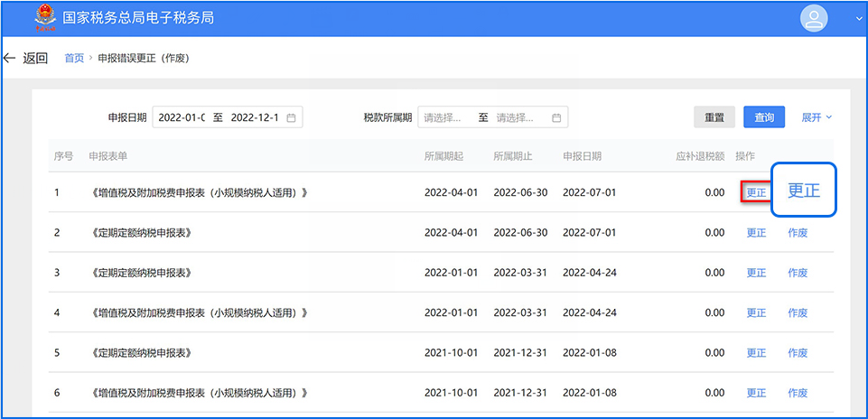Click 更正 for row 3 declaration
This screenshot has height=419, width=868.
[x=756, y=273]
